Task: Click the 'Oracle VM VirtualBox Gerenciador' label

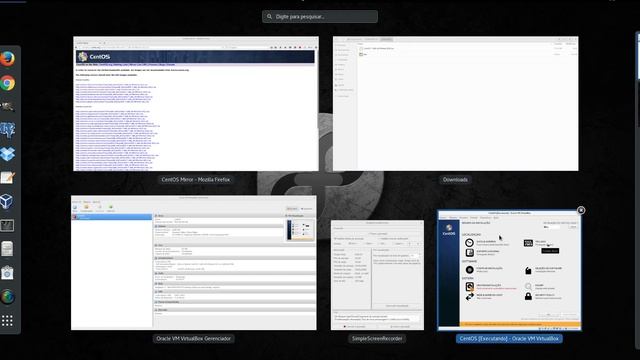Action: coord(193,338)
